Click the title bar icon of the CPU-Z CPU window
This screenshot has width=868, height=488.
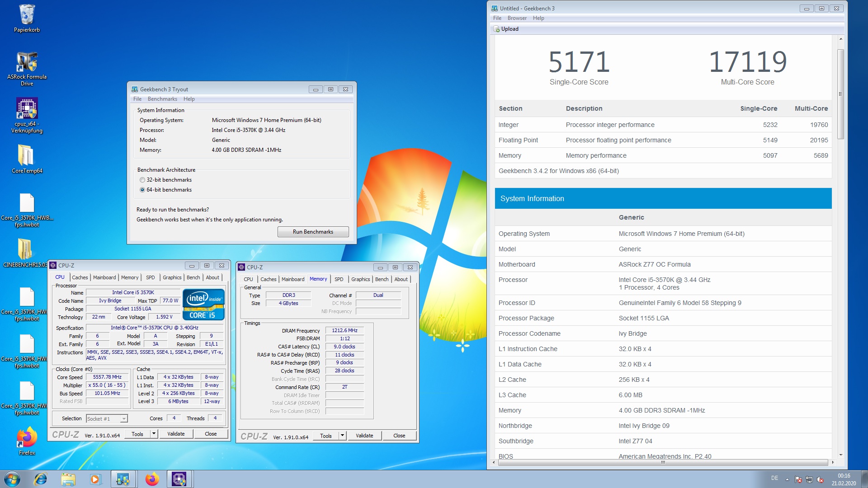pos(53,265)
